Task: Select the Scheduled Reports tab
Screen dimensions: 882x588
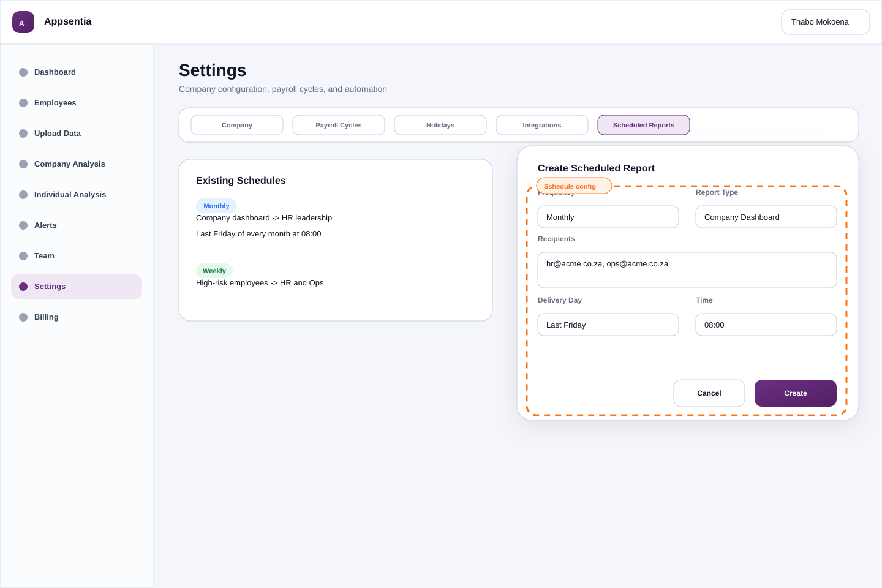Action: [x=644, y=125]
